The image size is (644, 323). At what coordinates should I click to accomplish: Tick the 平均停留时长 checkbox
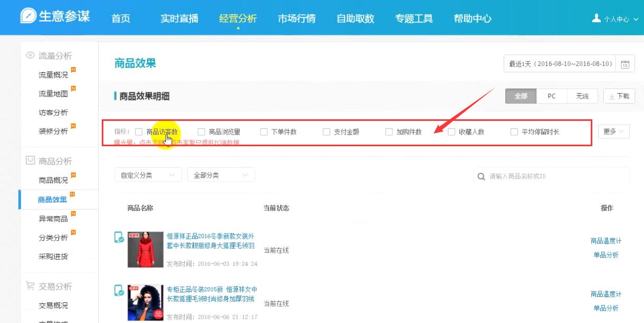point(514,132)
